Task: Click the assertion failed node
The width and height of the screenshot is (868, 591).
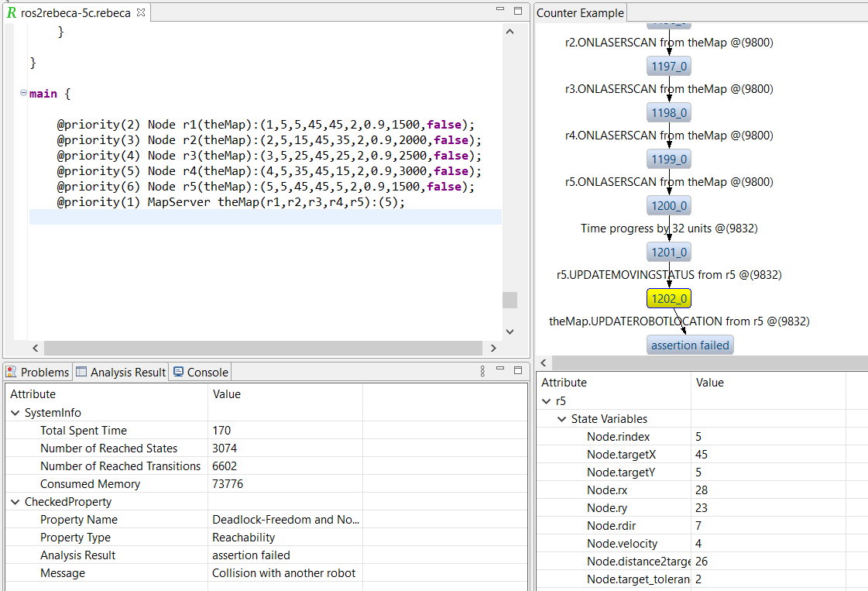Action: click(x=690, y=345)
